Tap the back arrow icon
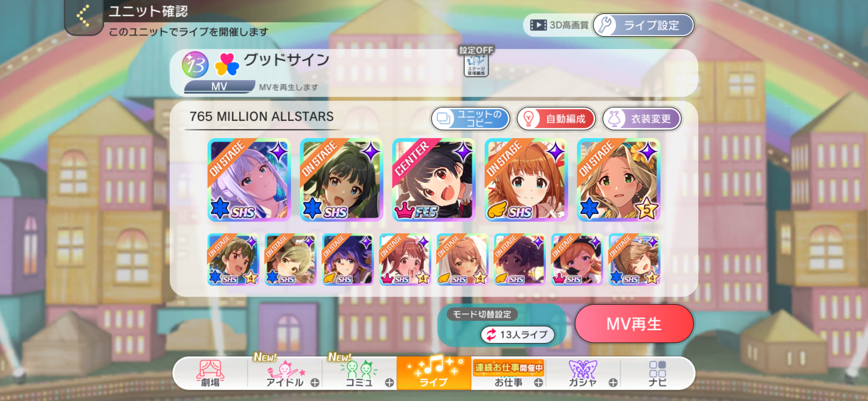Viewport: 868px width, 401px height. click(x=83, y=16)
